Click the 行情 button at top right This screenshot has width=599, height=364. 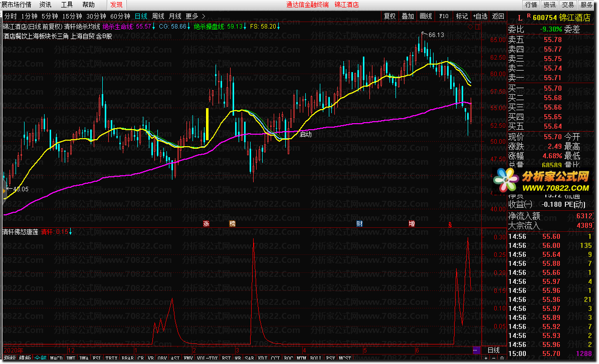point(531,5)
